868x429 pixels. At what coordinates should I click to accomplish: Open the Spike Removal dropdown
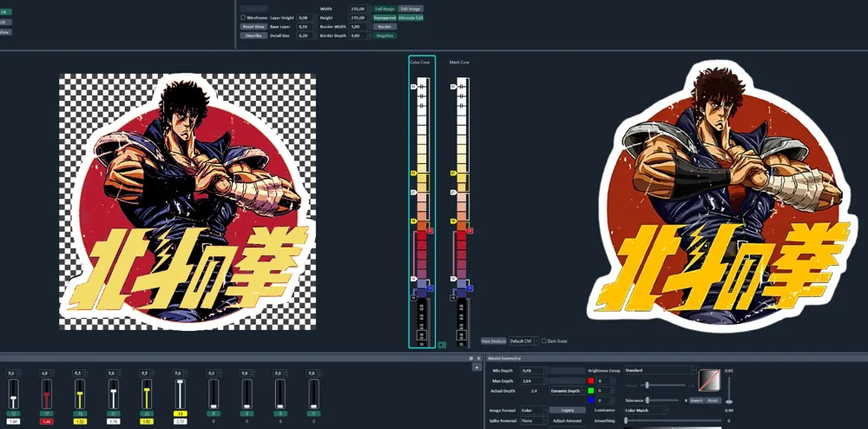coord(533,420)
